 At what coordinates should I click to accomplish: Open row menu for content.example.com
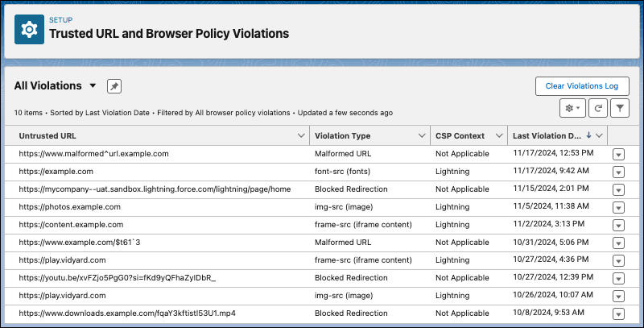coord(618,225)
